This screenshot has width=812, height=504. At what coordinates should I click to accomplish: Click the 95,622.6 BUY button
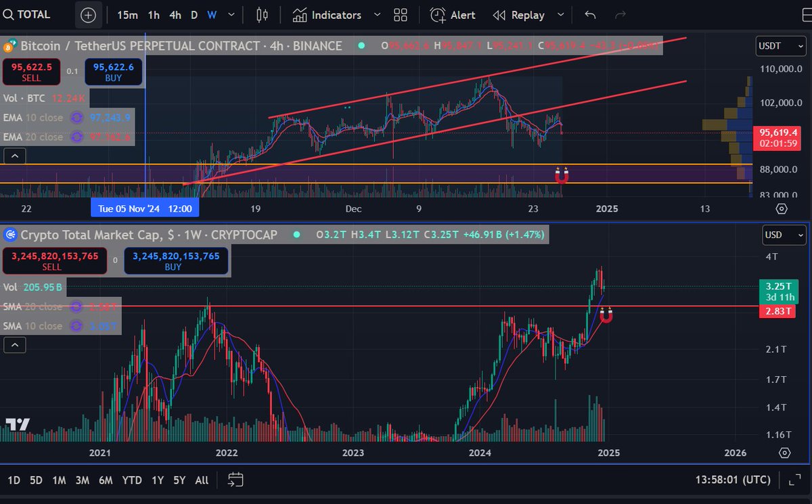point(113,72)
